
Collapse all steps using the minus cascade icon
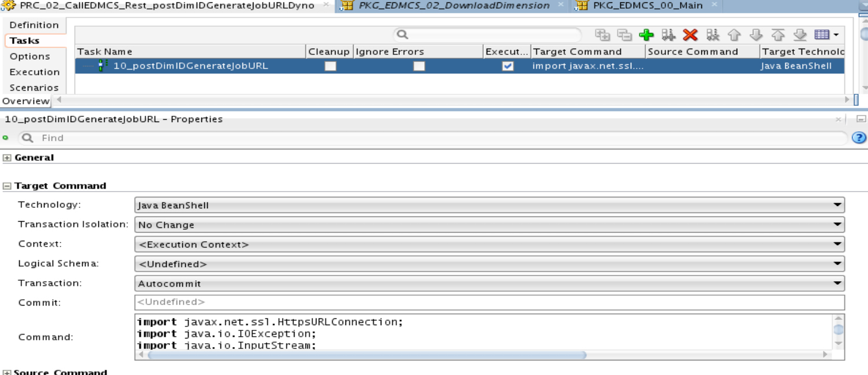click(624, 35)
